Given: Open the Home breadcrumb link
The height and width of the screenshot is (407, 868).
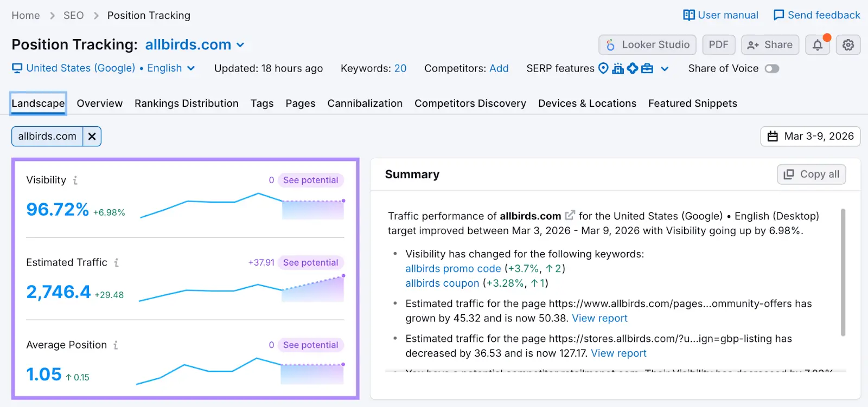Looking at the screenshot, I should coord(25,15).
